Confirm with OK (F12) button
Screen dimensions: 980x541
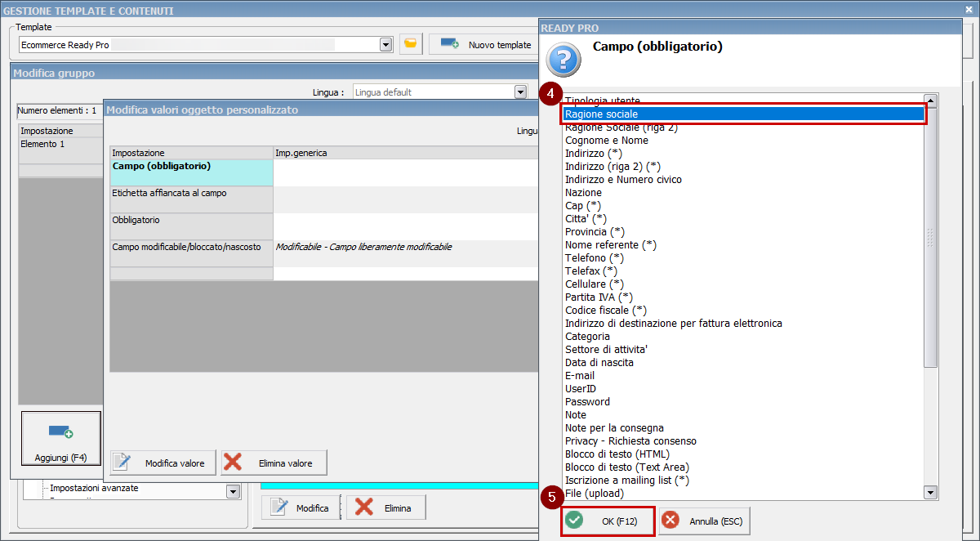(x=608, y=521)
